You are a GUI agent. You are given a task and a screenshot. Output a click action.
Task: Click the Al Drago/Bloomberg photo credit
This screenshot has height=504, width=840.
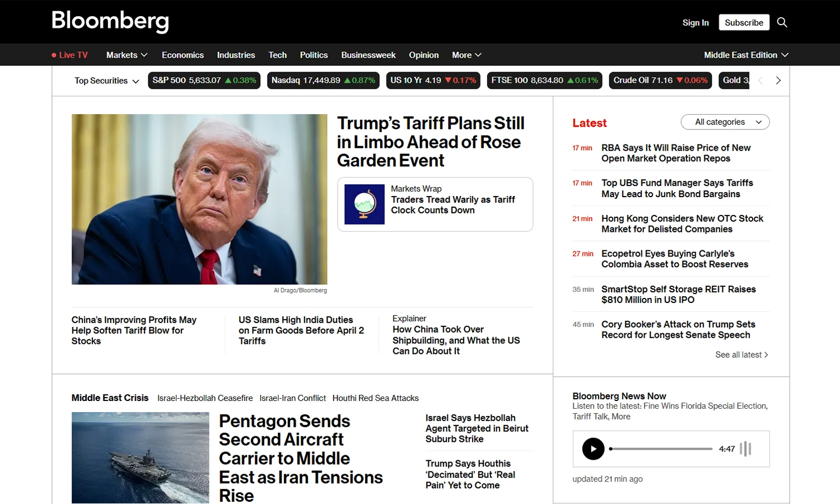coord(300,290)
